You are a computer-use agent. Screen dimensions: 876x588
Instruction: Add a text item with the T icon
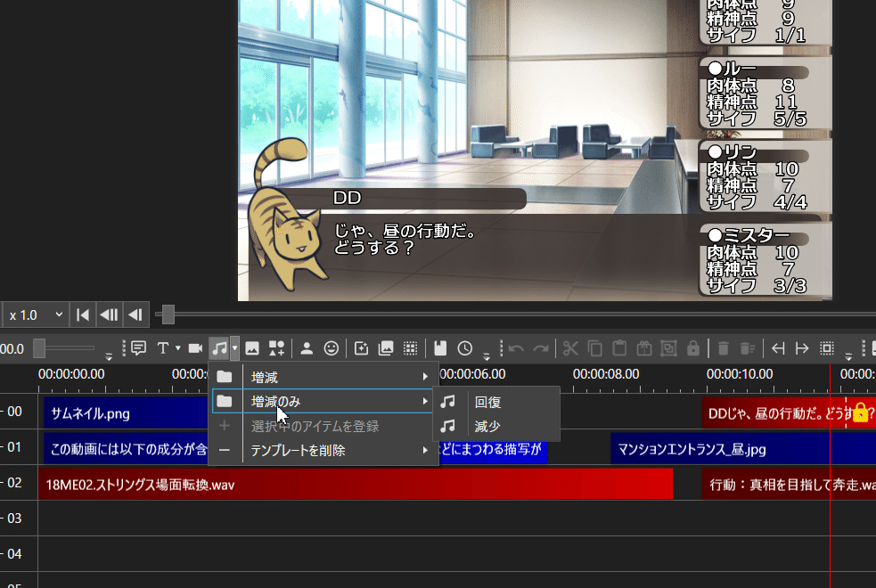tap(162, 348)
